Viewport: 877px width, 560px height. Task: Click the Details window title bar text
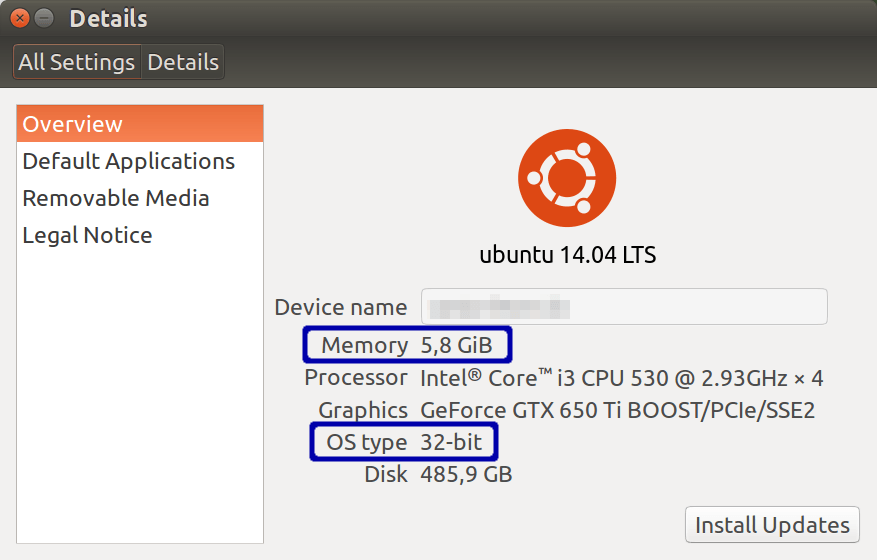[x=108, y=18]
